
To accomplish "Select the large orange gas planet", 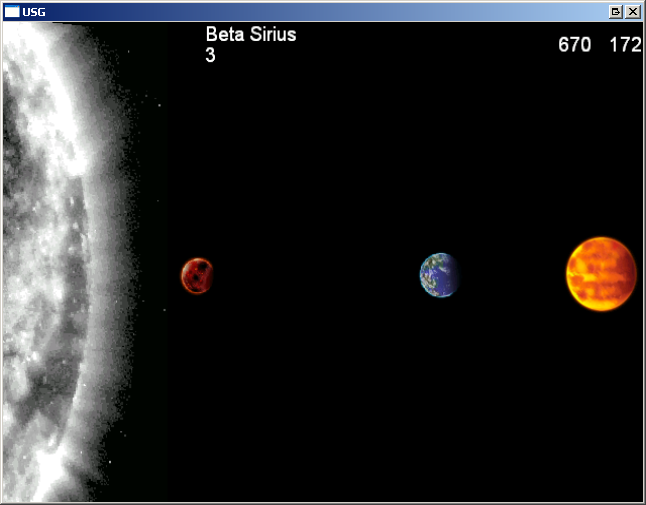I will (602, 274).
